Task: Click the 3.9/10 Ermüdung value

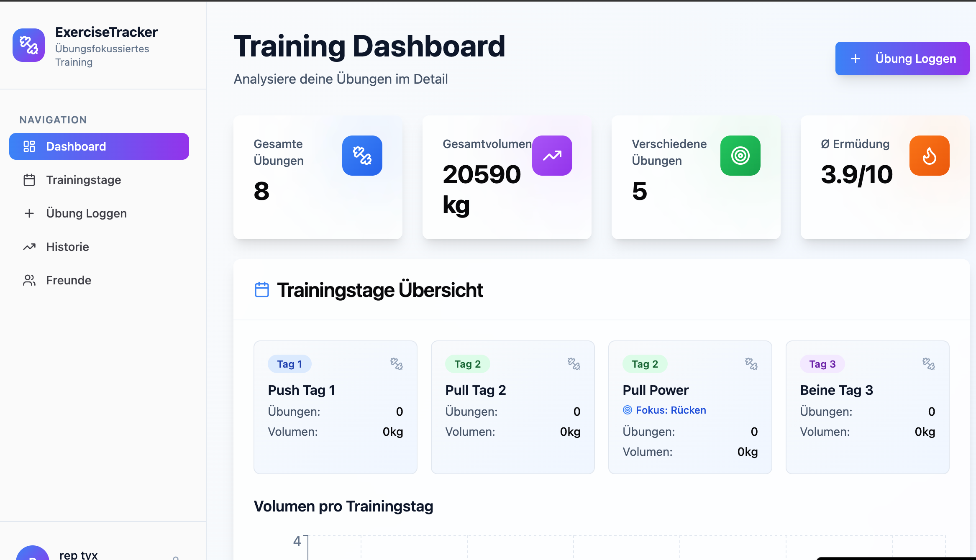Action: click(x=857, y=175)
